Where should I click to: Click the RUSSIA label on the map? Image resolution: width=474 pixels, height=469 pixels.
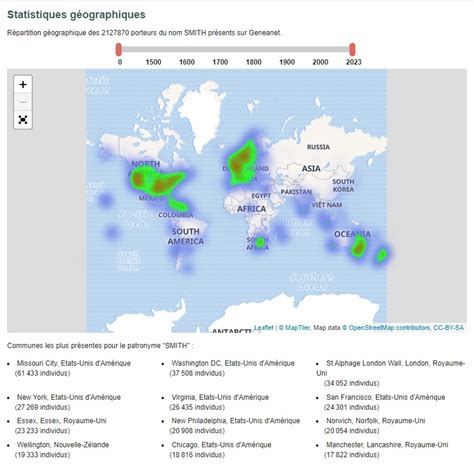pos(318,147)
